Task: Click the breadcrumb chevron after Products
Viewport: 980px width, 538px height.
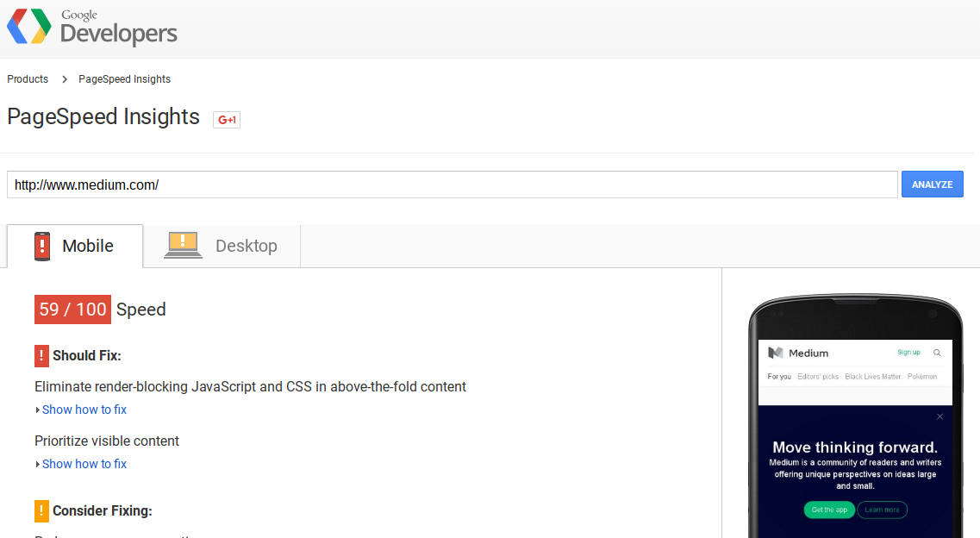Action: pos(65,79)
